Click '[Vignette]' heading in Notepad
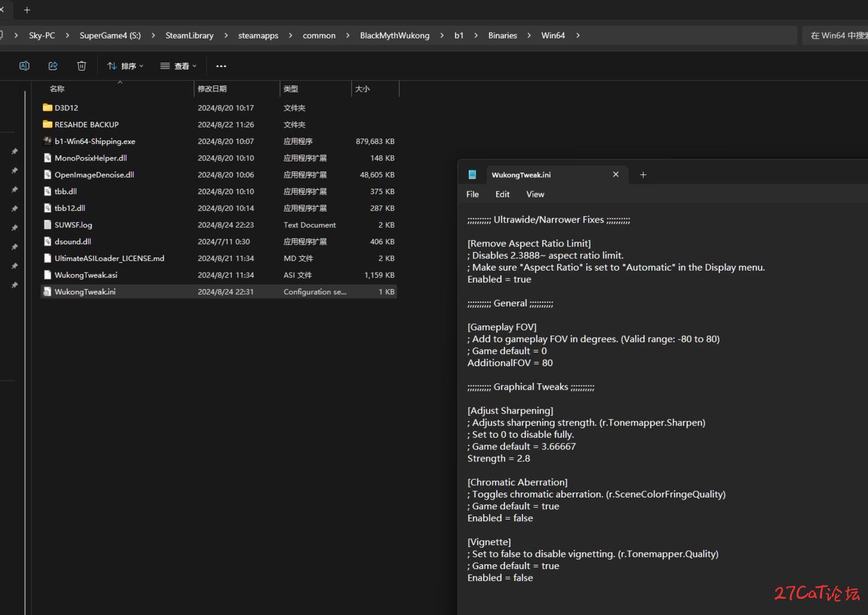Image resolution: width=868 pixels, height=615 pixels. 489,542
